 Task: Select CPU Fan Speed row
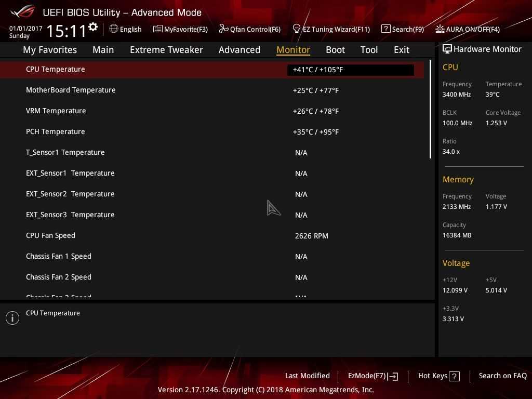click(x=50, y=235)
